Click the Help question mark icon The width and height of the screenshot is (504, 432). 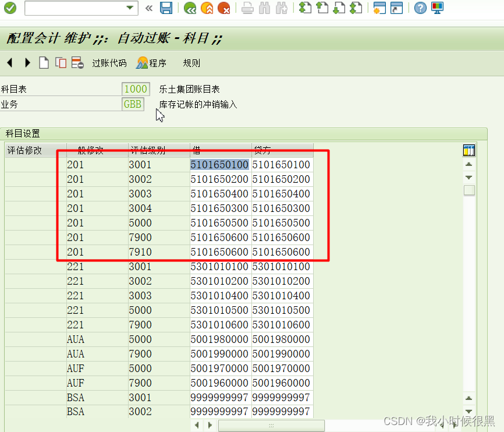pos(420,9)
